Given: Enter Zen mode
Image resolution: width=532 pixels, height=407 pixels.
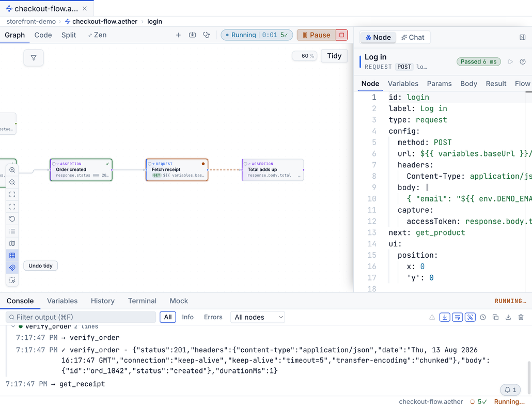Looking at the screenshot, I should (98, 35).
